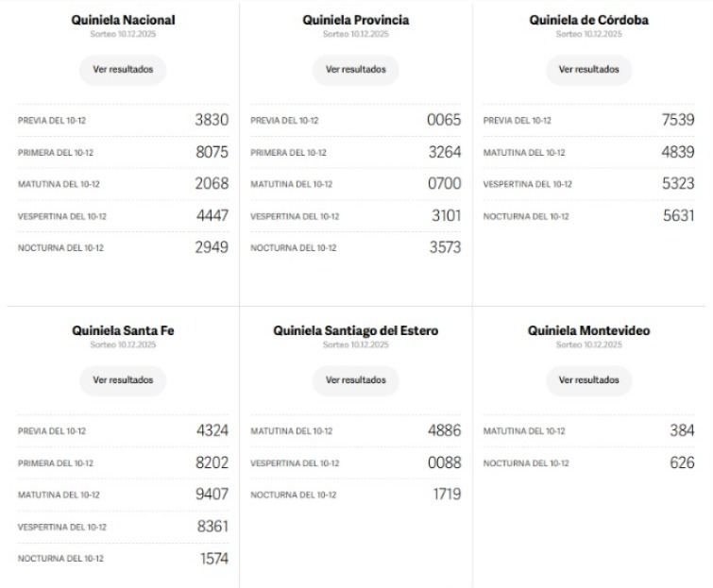
Task: Click Ver resultados under Quiniela Nacional
Action: point(123,70)
